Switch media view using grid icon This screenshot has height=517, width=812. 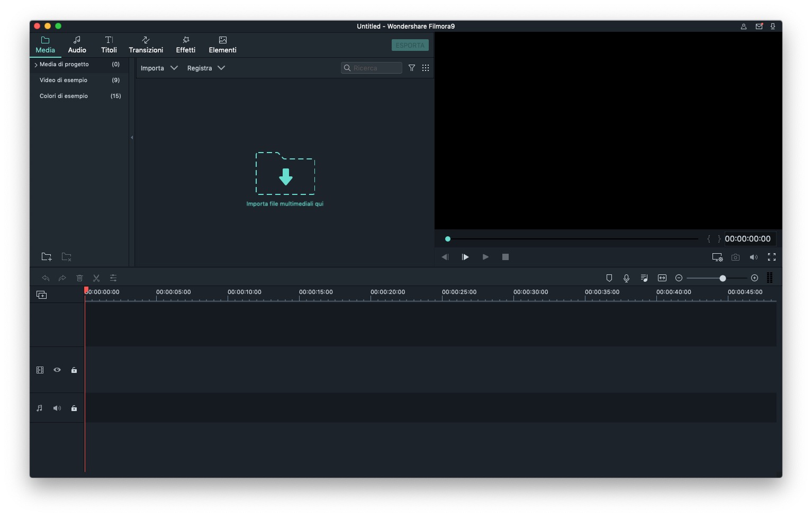(x=426, y=68)
